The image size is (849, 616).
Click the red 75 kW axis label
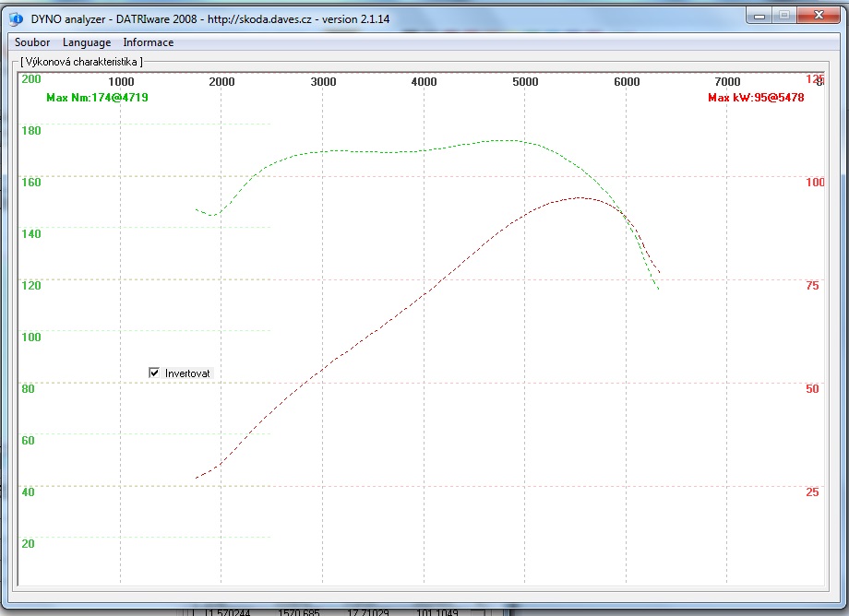pyautogui.click(x=812, y=286)
